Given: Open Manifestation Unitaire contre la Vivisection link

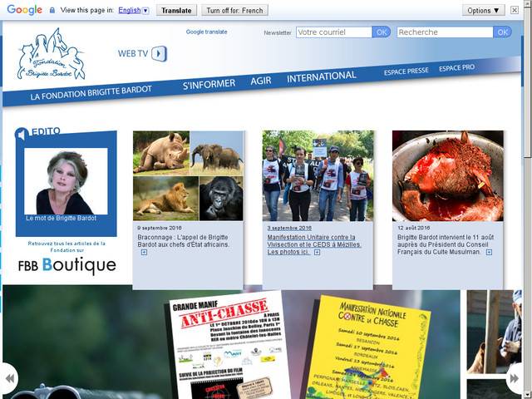Looking at the screenshot, I should click(x=314, y=244).
